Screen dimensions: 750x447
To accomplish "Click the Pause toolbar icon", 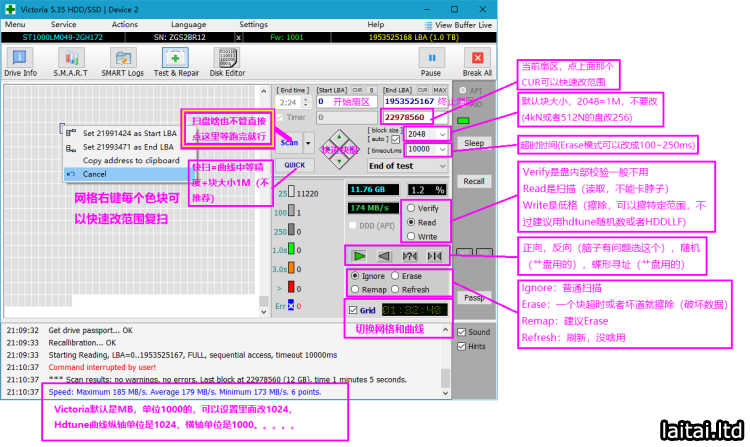I will tap(430, 60).
